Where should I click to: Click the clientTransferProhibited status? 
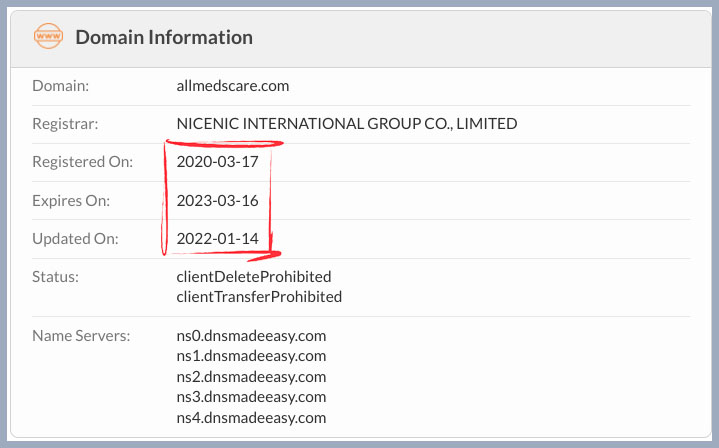pyautogui.click(x=259, y=297)
